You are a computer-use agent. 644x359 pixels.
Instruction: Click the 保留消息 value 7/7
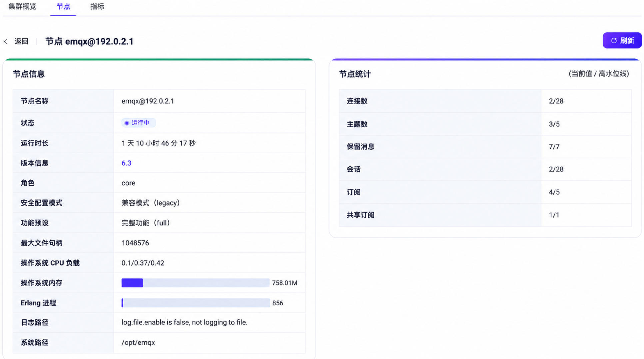coord(554,147)
